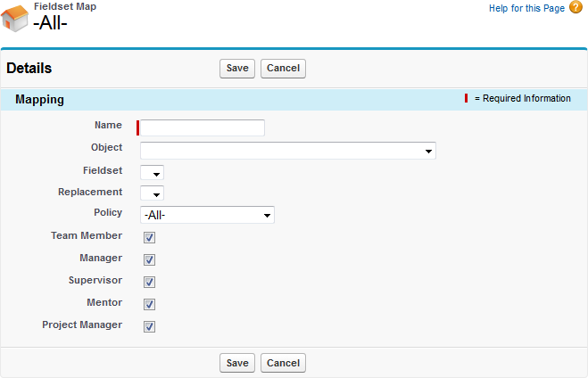Disable the Supervisor checkbox
Image resolution: width=588 pixels, height=378 pixels.
coord(150,283)
